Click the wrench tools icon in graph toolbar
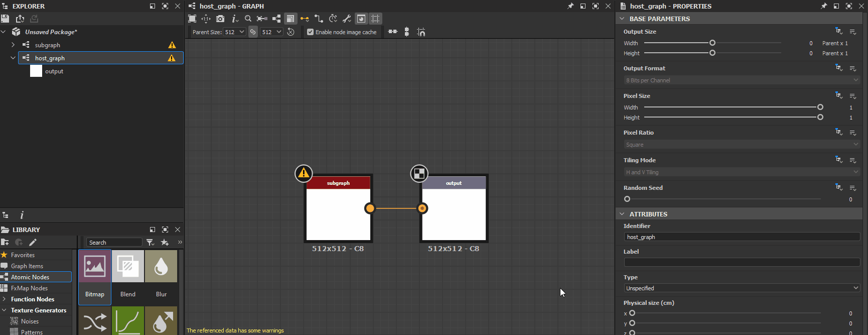This screenshot has width=868, height=335. [x=347, y=19]
